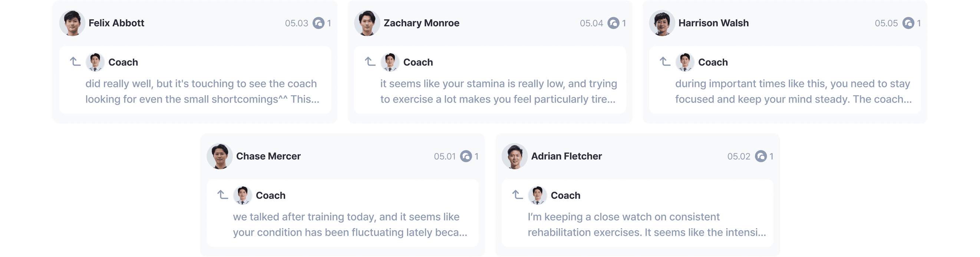Open the Adrian Fletcher name link
This screenshot has height=257, width=980.
(566, 156)
